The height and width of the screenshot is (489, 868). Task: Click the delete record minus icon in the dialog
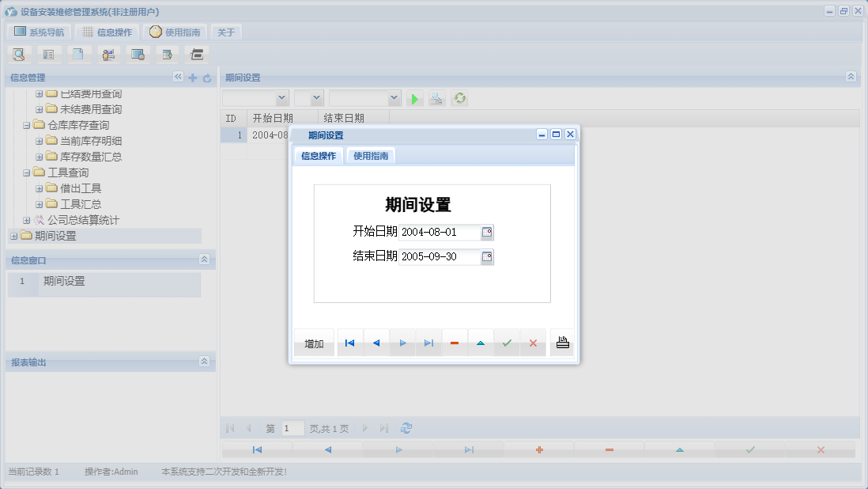pos(455,342)
